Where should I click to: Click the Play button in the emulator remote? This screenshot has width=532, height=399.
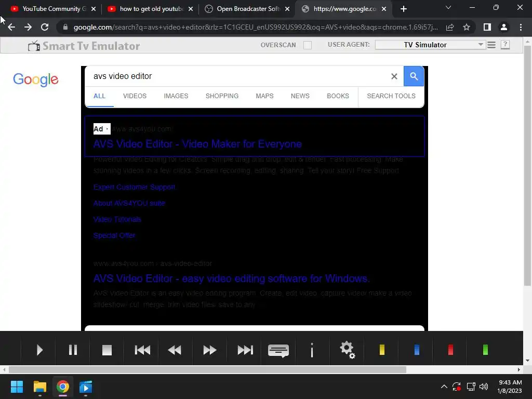click(x=39, y=350)
